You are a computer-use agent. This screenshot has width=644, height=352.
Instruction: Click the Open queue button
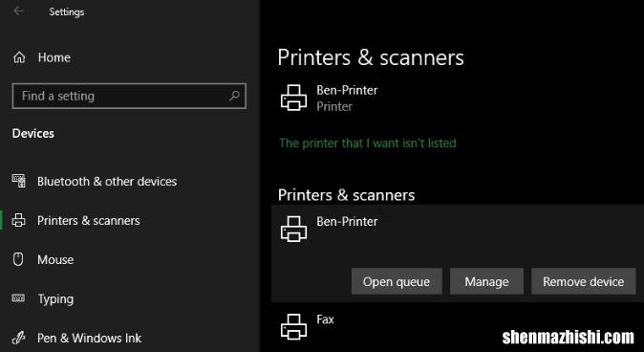tap(397, 281)
